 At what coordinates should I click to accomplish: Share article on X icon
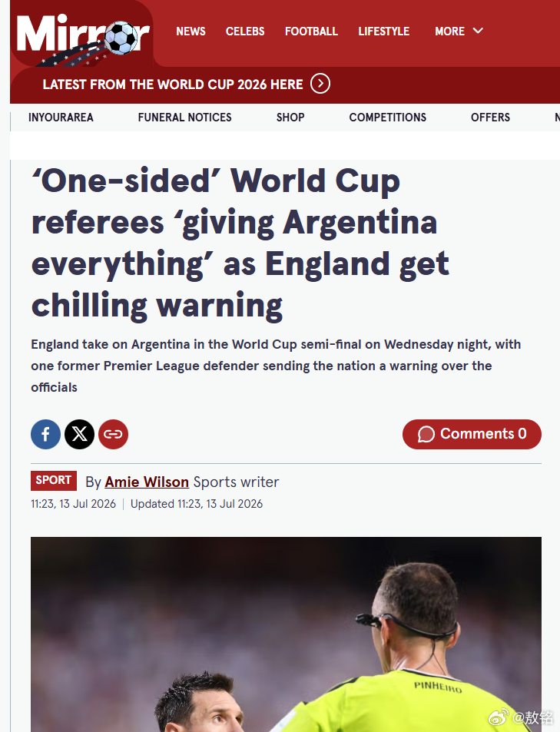coord(79,434)
